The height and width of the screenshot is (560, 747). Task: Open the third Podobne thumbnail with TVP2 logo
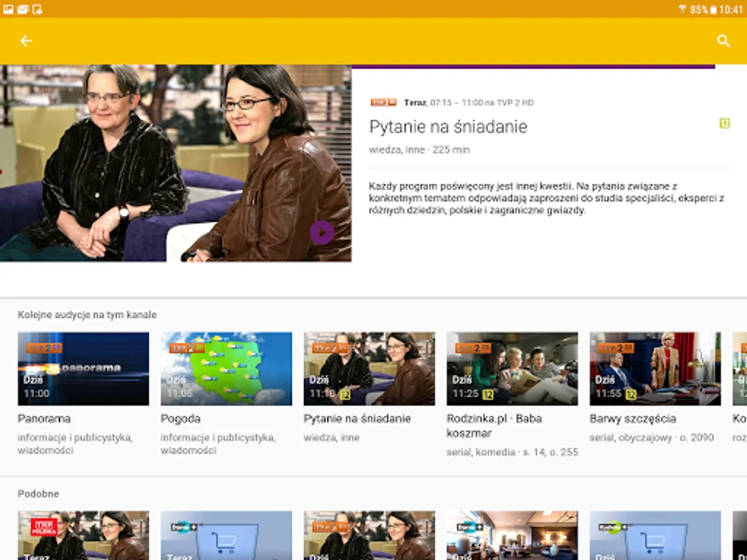coord(369,536)
